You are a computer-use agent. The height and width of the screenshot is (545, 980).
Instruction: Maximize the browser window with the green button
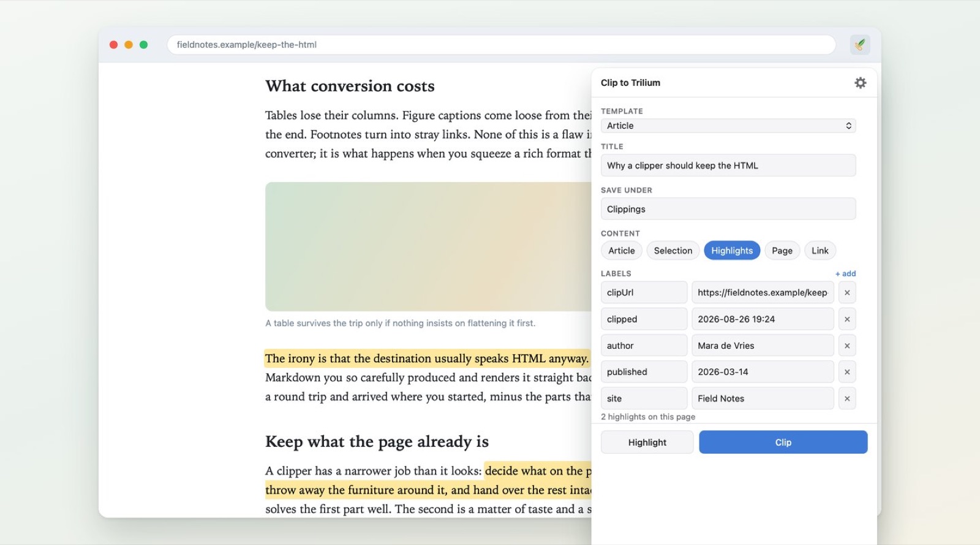tap(143, 45)
